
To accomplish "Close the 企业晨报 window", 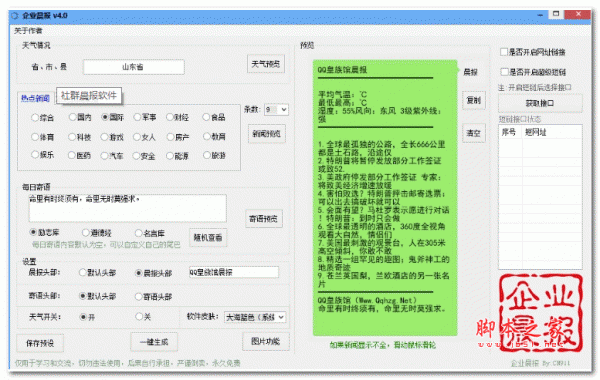I will point(578,14).
